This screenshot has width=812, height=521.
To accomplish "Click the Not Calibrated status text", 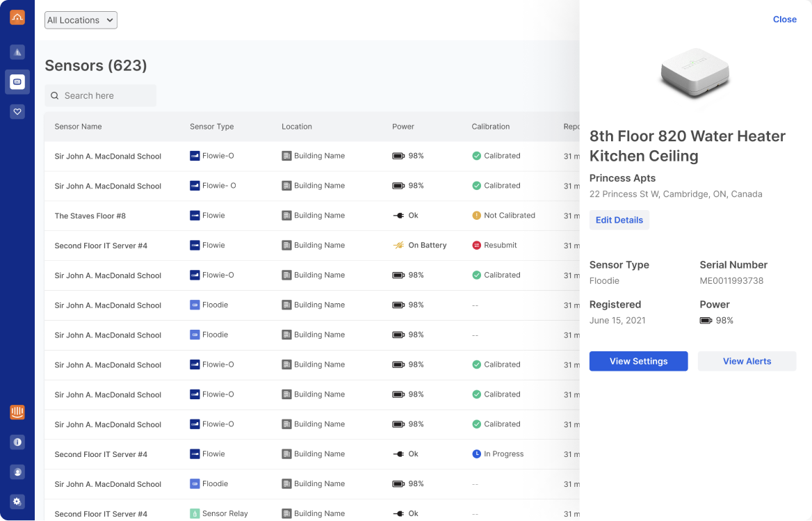I will click(510, 216).
